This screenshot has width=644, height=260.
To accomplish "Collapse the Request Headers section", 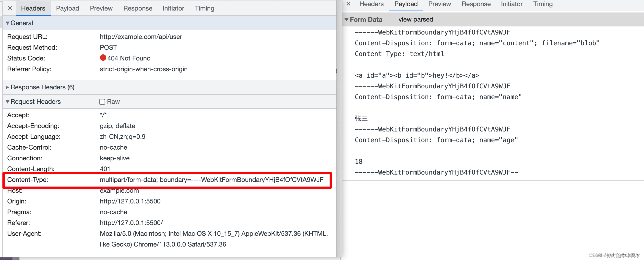I will pos(8,102).
